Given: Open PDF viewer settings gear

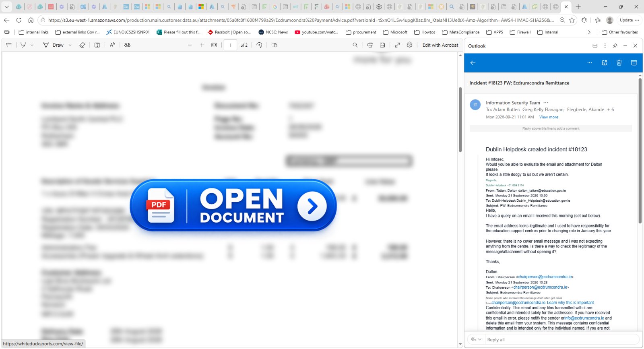Looking at the screenshot, I should tap(409, 45).
